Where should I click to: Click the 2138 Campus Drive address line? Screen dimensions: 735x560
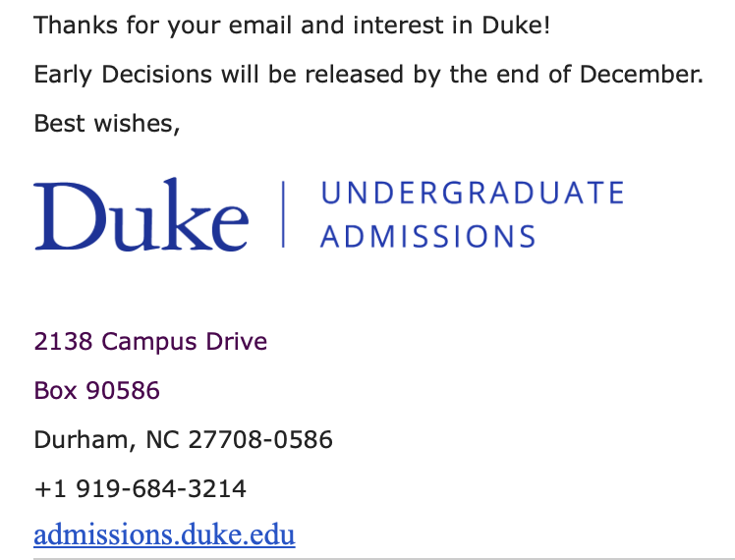pyautogui.click(x=150, y=342)
